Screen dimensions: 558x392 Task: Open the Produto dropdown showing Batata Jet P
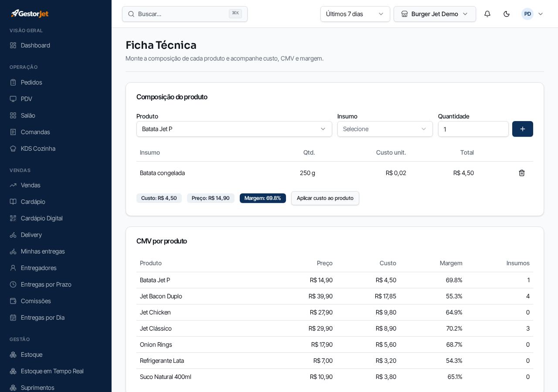234,129
